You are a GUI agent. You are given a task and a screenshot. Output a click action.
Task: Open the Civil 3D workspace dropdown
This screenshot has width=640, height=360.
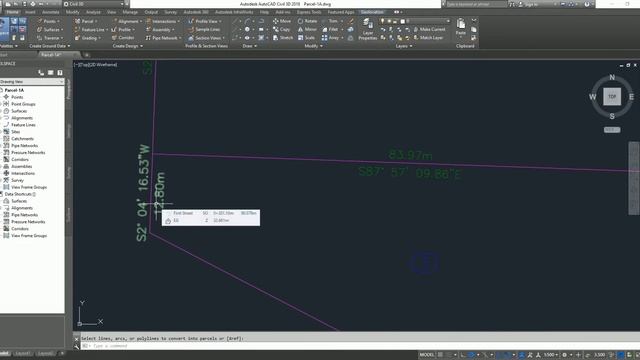[x=93, y=4]
